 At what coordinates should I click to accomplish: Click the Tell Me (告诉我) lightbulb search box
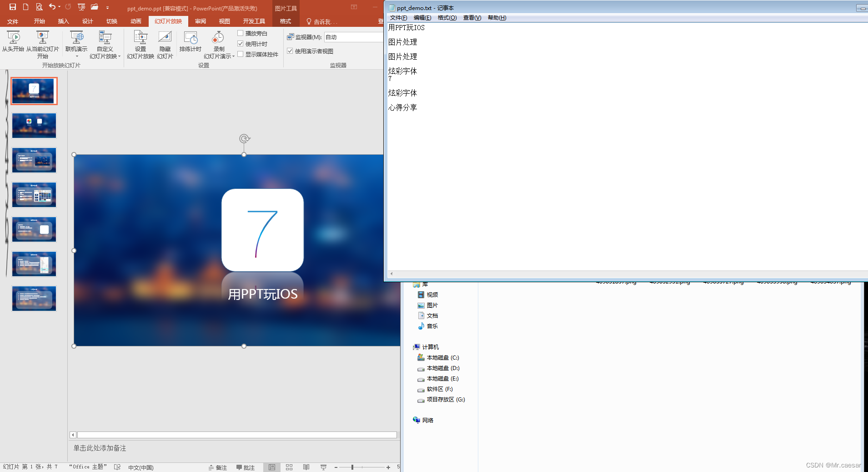[322, 22]
